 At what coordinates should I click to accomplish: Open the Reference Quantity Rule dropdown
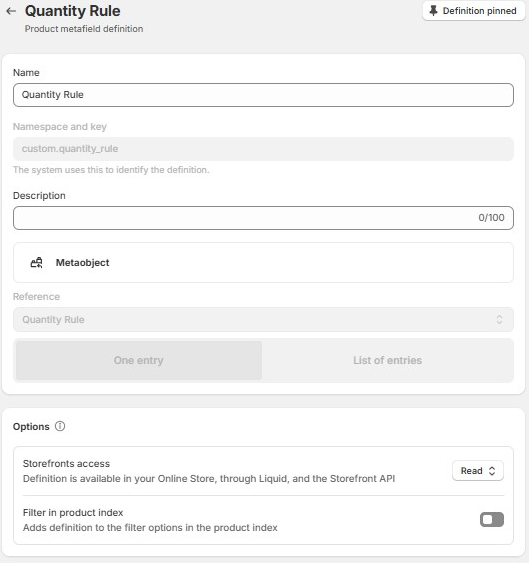(x=263, y=319)
